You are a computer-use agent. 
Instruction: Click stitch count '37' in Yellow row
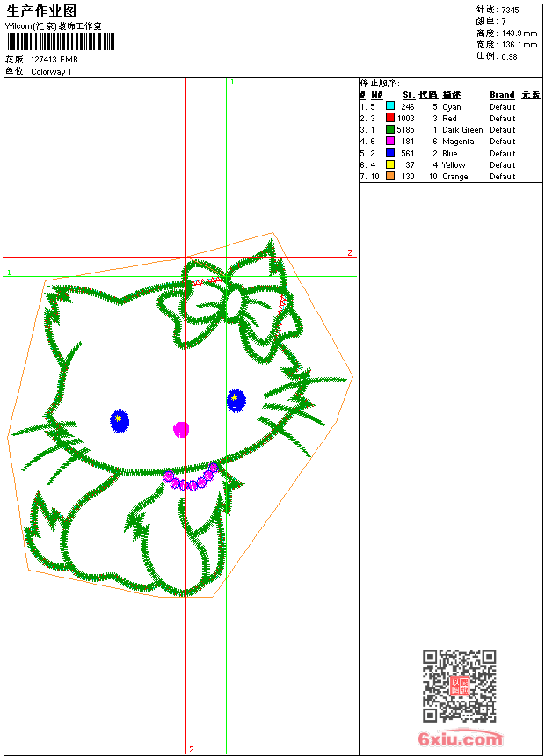click(x=410, y=165)
